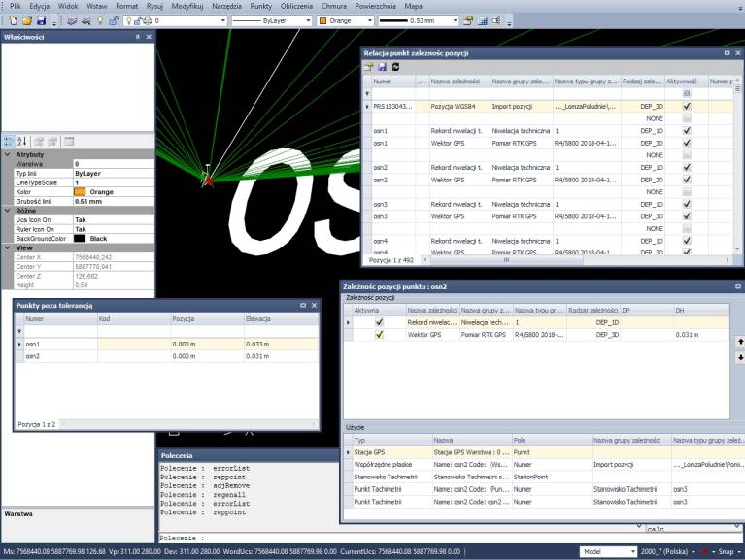Click the Open folder icon in main toolbar
This screenshot has width=745, height=560.
pyautogui.click(x=26, y=19)
